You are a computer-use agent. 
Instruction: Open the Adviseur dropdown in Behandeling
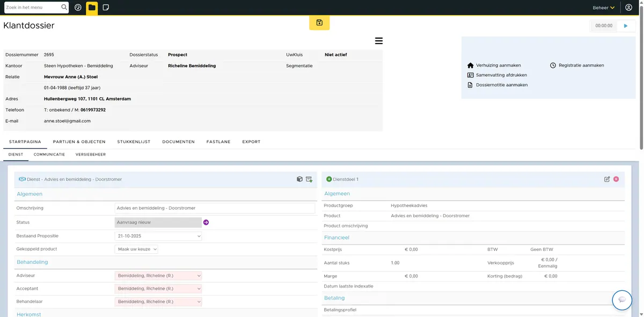coord(158,276)
